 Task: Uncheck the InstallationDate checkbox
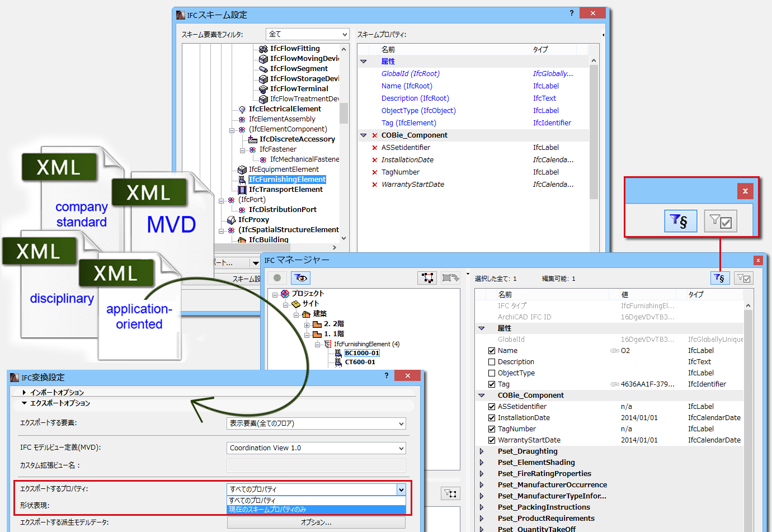tap(492, 418)
